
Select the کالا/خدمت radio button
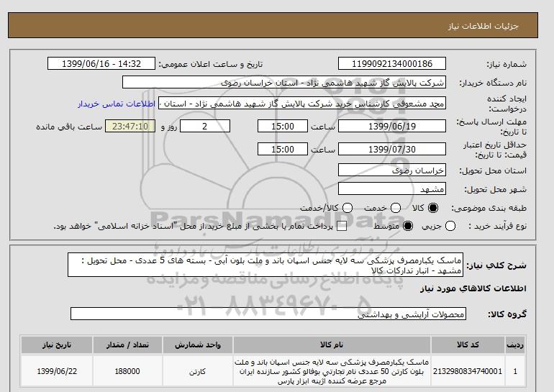click(348, 208)
